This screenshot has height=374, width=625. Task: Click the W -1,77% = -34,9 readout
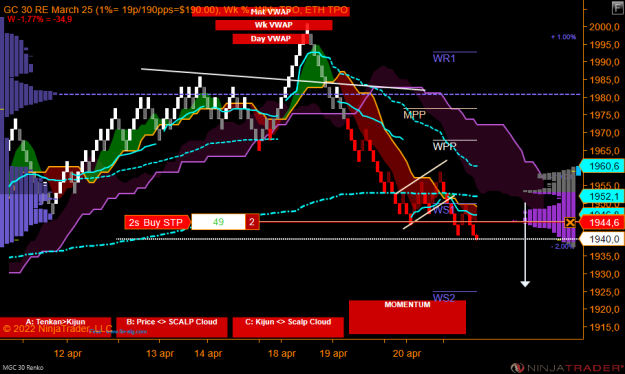39,19
